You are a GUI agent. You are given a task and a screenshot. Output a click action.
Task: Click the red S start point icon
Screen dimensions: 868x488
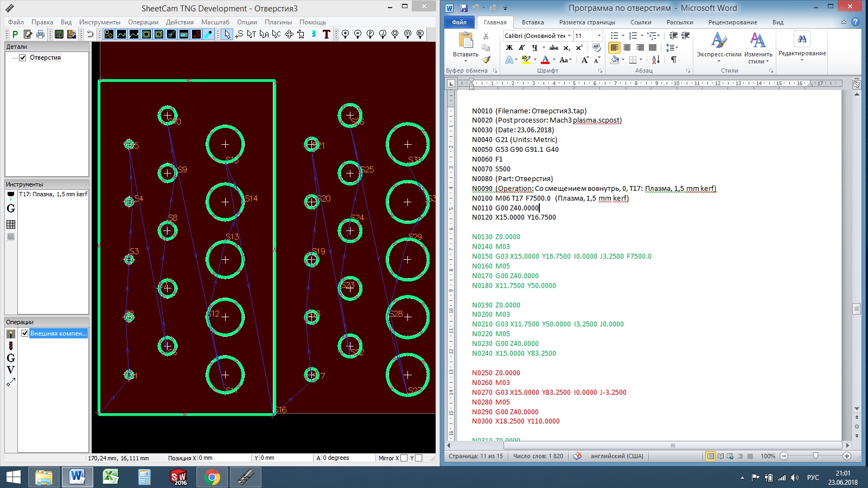pyautogui.click(x=196, y=34)
